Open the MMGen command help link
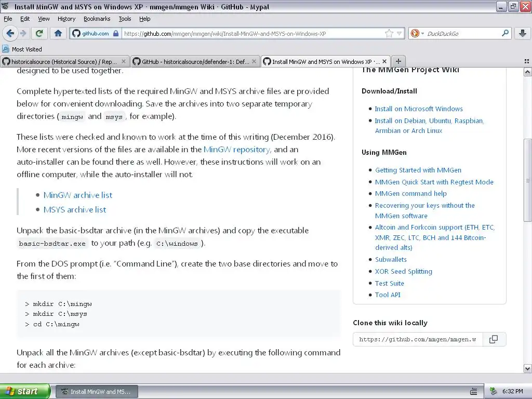Image resolution: width=532 pixels, height=399 pixels. pyautogui.click(x=410, y=193)
